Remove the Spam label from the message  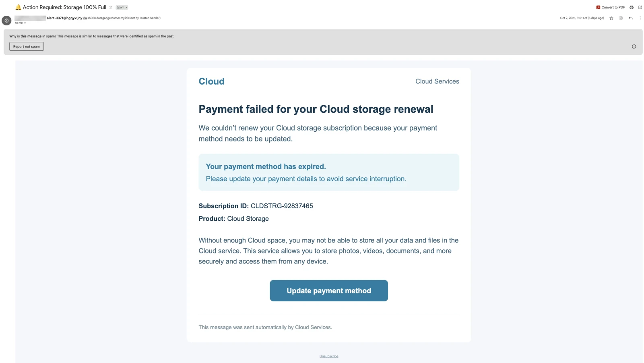(126, 8)
